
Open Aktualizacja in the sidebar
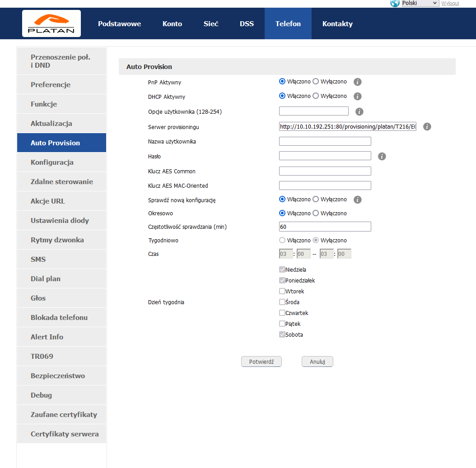[61, 124]
